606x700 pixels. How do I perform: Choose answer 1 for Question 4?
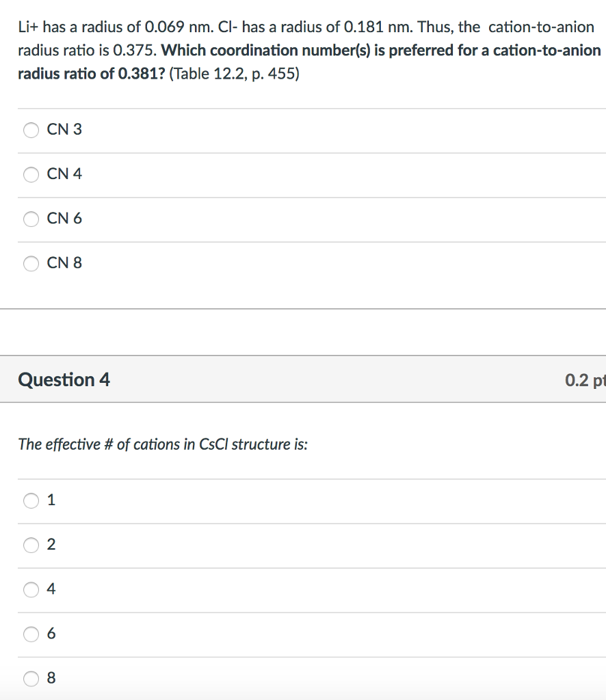point(31,500)
